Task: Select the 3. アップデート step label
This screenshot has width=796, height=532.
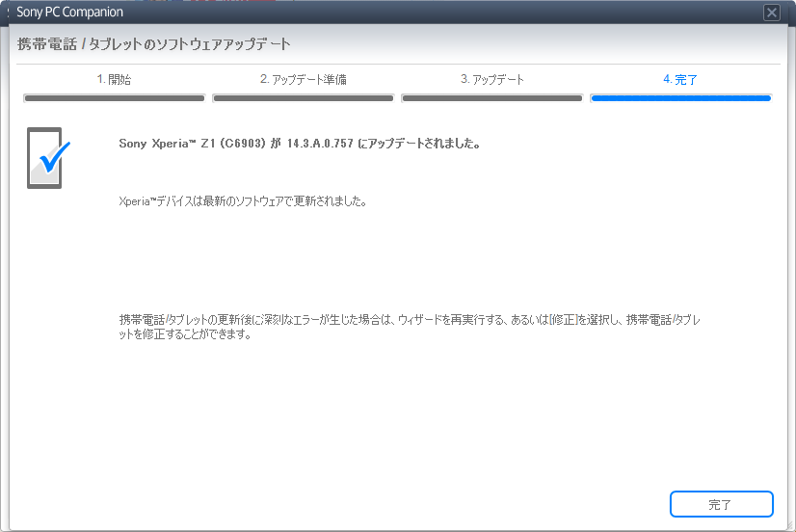Action: click(x=491, y=79)
